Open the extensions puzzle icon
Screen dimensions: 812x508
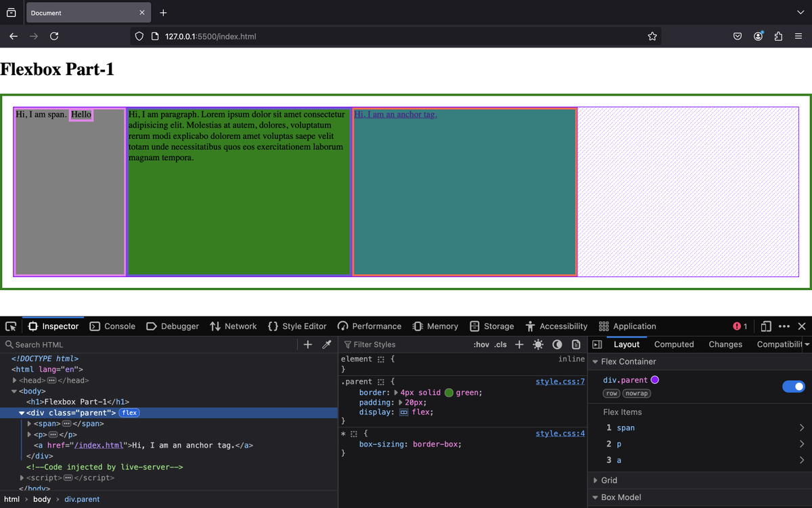(778, 37)
